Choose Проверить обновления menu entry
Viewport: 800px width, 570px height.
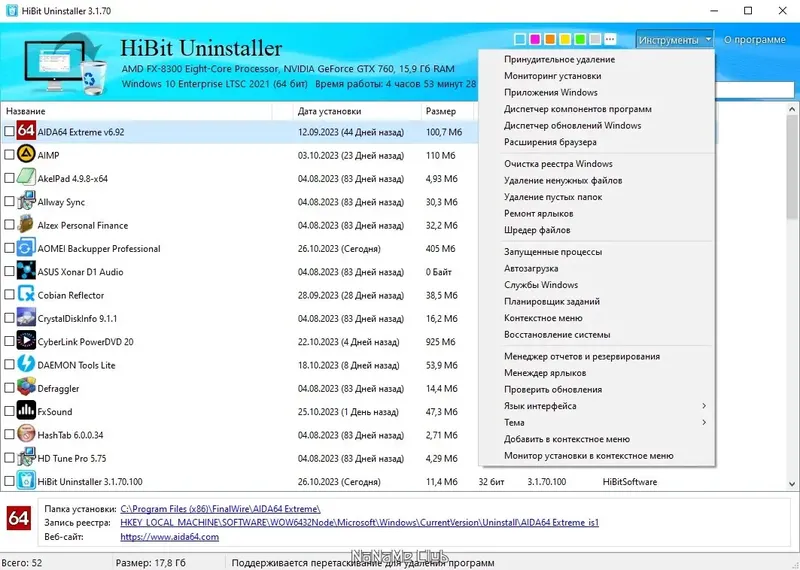pos(597,389)
